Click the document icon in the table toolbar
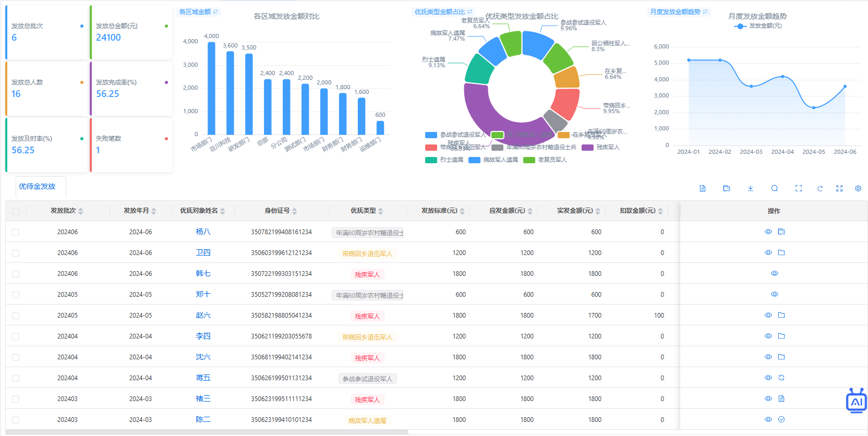The image size is (868, 436). coord(703,188)
